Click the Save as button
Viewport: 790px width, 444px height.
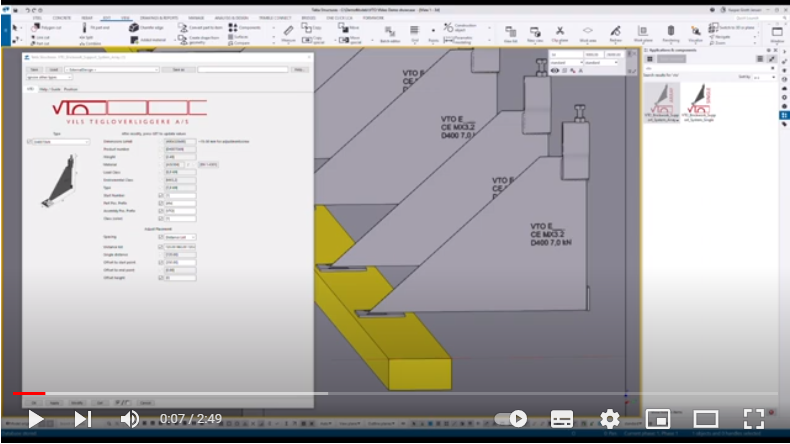(178, 70)
